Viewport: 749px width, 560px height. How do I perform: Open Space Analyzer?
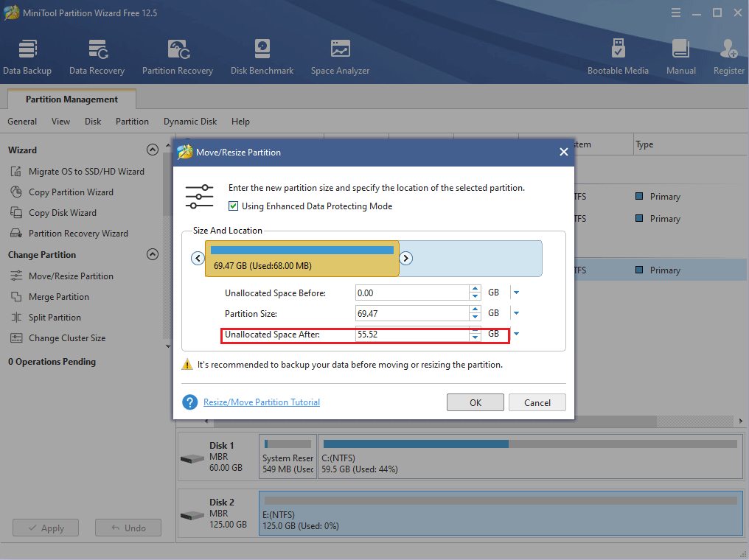[x=340, y=57]
